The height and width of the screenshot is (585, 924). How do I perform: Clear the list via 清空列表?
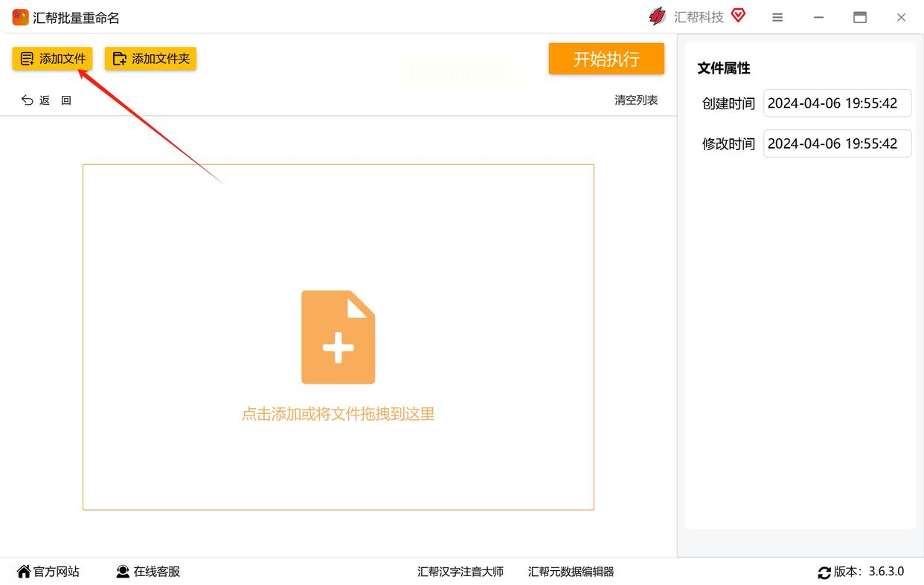(636, 100)
